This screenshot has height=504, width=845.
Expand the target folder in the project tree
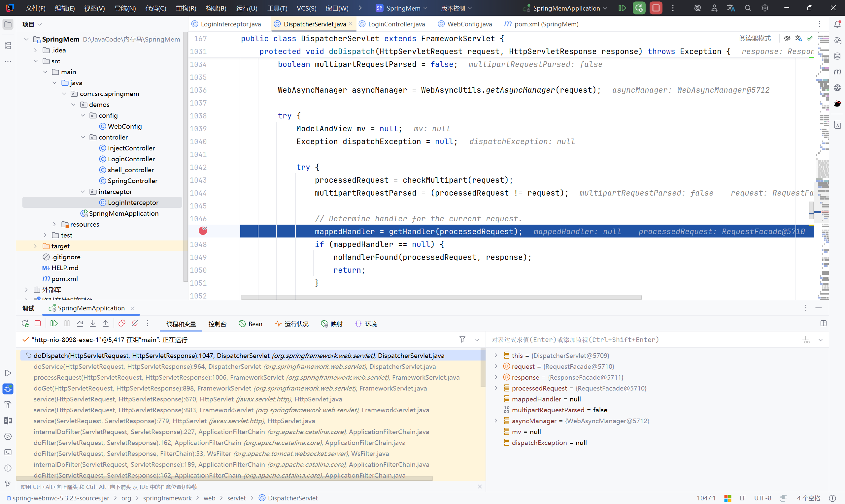tap(35, 246)
